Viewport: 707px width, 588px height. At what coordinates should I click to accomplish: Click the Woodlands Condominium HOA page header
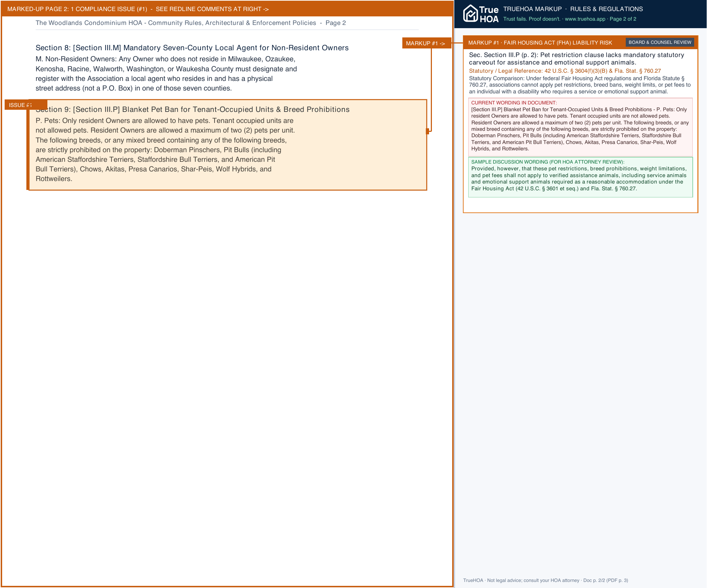click(x=191, y=23)
